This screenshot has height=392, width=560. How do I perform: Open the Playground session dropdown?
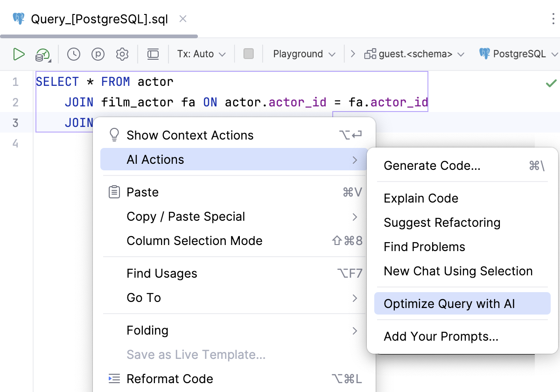(x=304, y=54)
